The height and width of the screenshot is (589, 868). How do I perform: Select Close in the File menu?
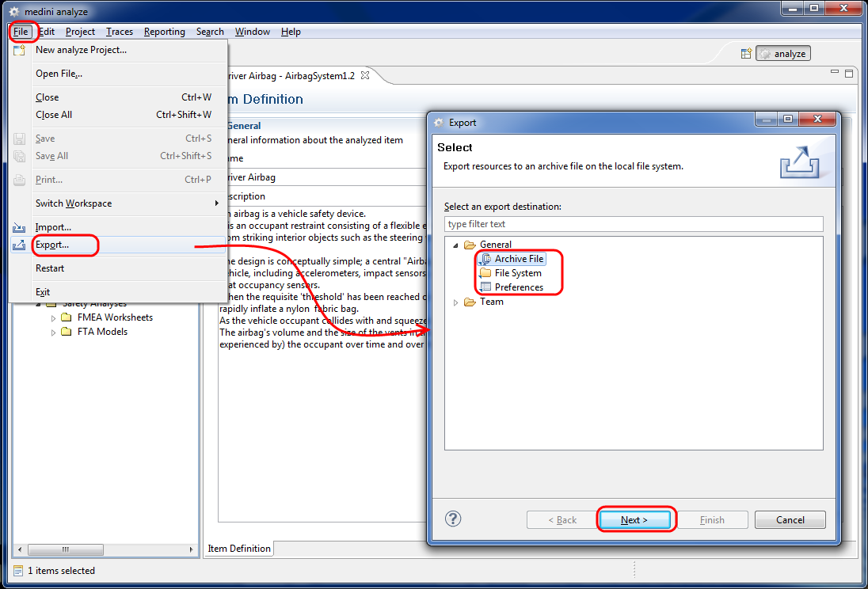coord(119,97)
